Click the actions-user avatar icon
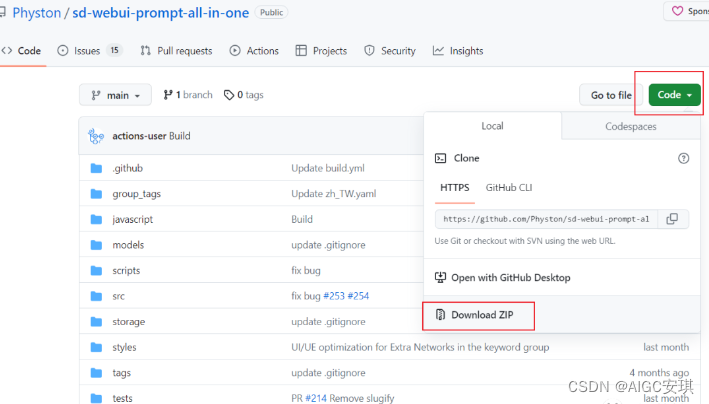 (97, 136)
